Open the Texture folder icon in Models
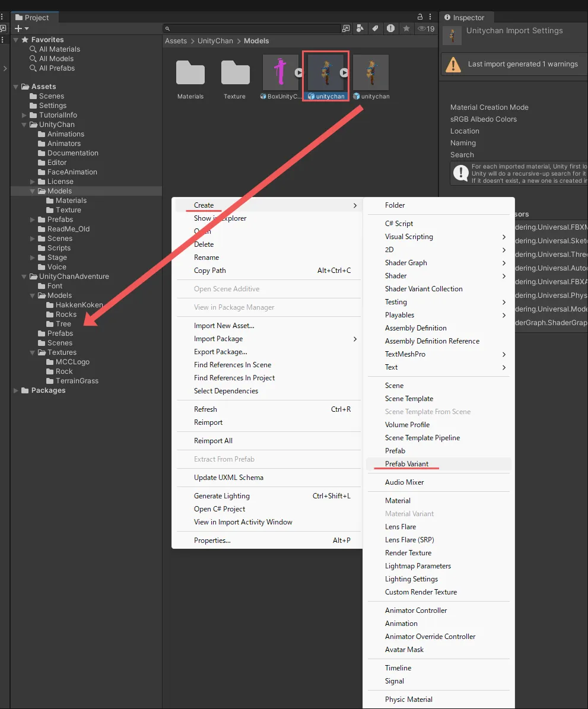This screenshot has width=588, height=709. coord(235,73)
